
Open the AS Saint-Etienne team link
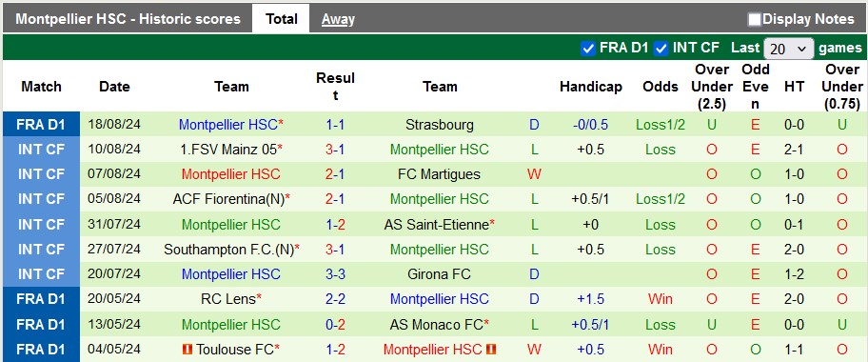[x=437, y=225]
